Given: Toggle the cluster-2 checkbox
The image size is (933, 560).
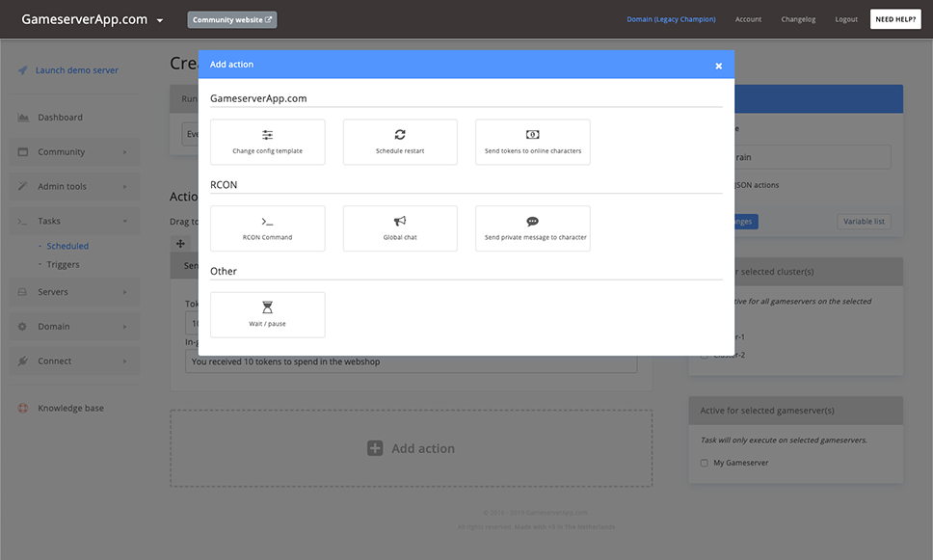Looking at the screenshot, I should pyautogui.click(x=704, y=356).
